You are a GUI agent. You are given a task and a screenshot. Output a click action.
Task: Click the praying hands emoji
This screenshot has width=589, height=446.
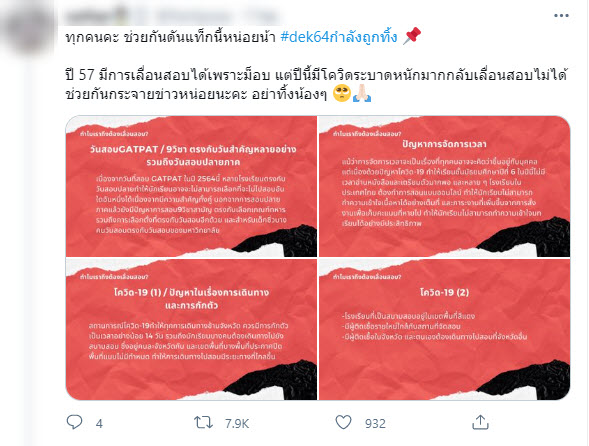[362, 93]
